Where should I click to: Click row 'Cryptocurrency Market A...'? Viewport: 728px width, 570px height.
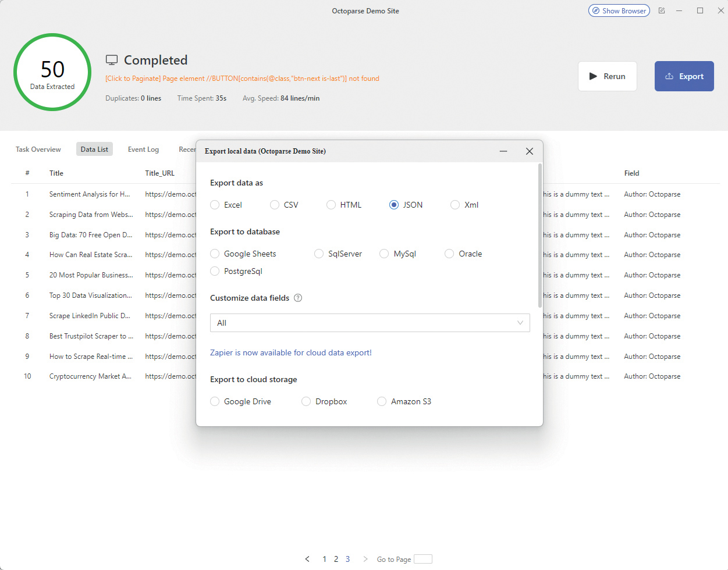[x=90, y=376]
